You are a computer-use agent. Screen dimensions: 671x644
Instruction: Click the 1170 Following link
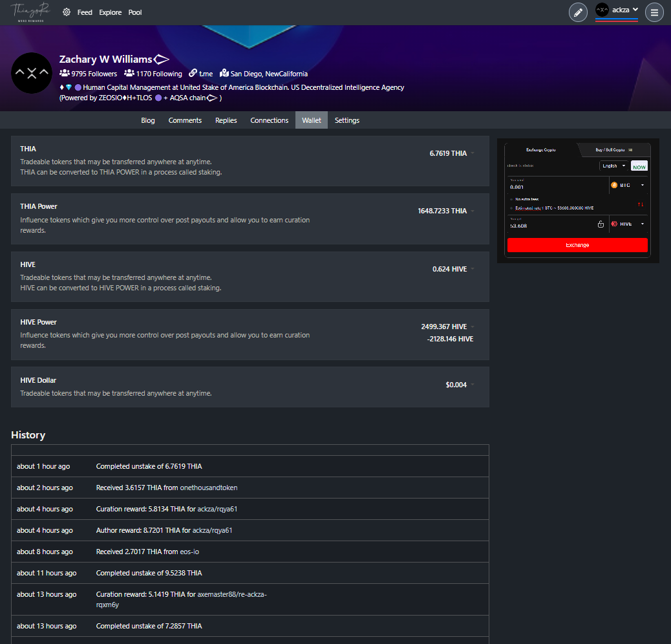click(x=159, y=74)
